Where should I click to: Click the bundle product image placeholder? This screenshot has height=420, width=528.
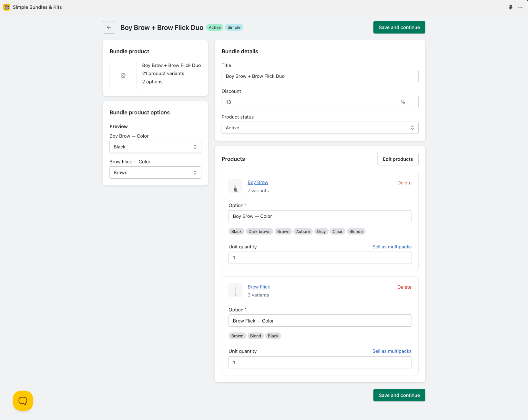tap(123, 75)
